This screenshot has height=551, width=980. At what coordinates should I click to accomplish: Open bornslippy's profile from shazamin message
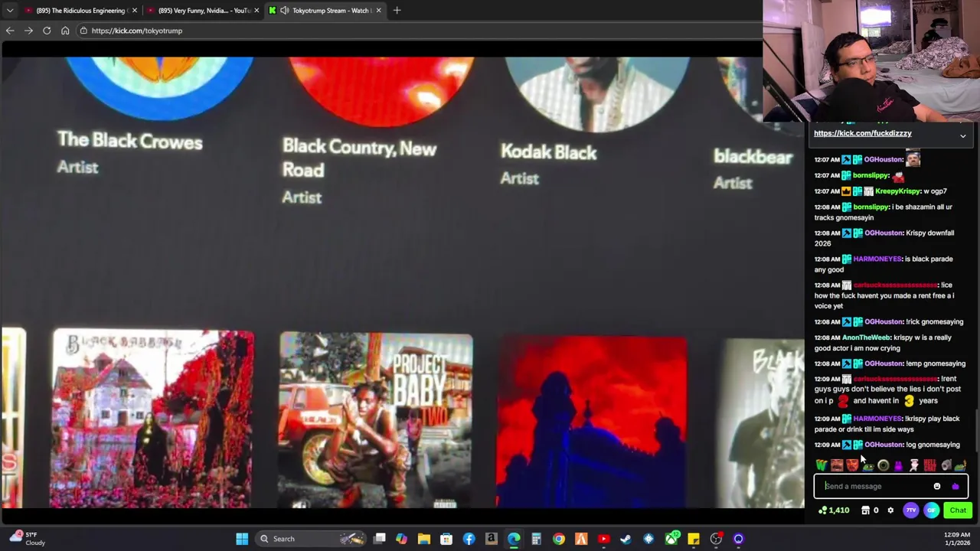(871, 207)
